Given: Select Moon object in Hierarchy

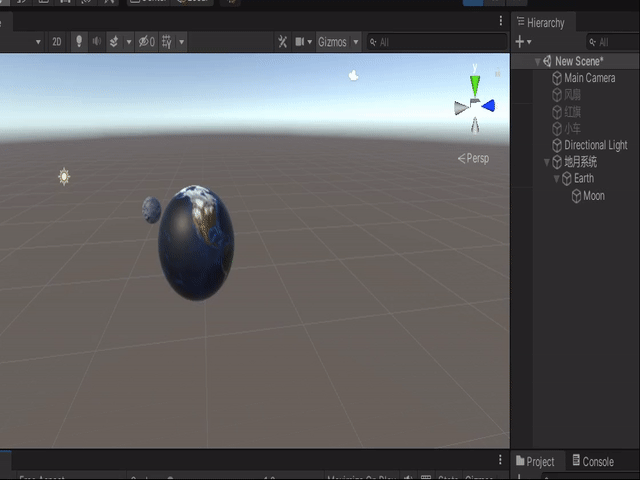Looking at the screenshot, I should [594, 196].
